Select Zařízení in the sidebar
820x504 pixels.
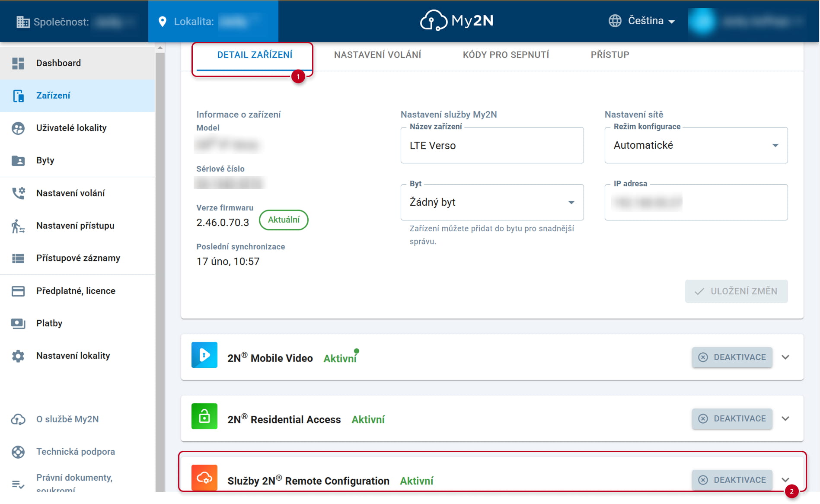click(77, 96)
